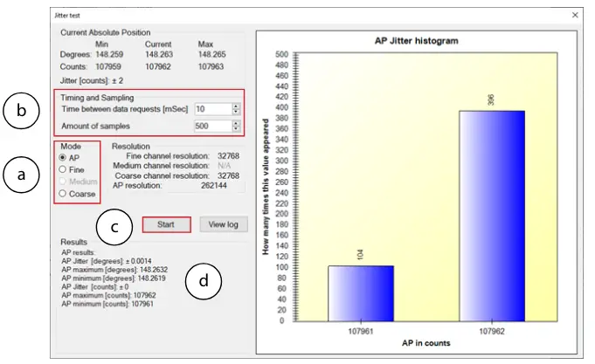Viewport: 595px width, 364px height.
Task: Click the short 107961 histogram bar
Action: click(x=361, y=293)
